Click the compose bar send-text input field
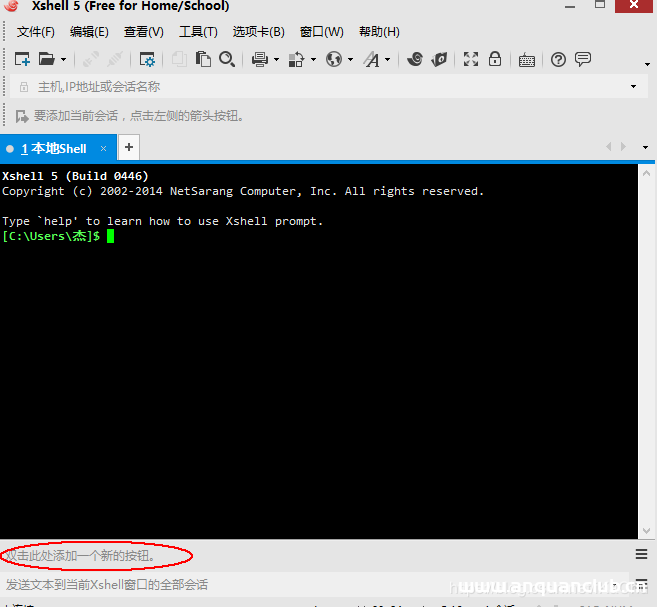Screen dimensions: 657x607 click(314, 584)
